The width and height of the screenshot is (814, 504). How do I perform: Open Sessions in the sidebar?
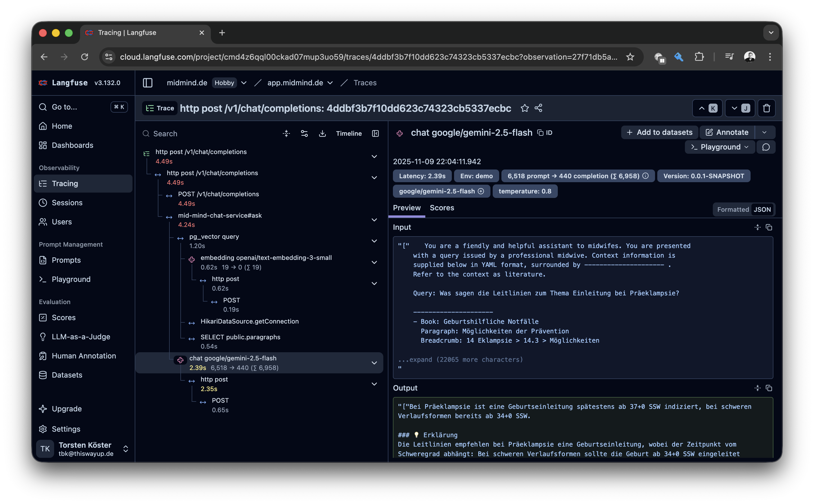67,203
